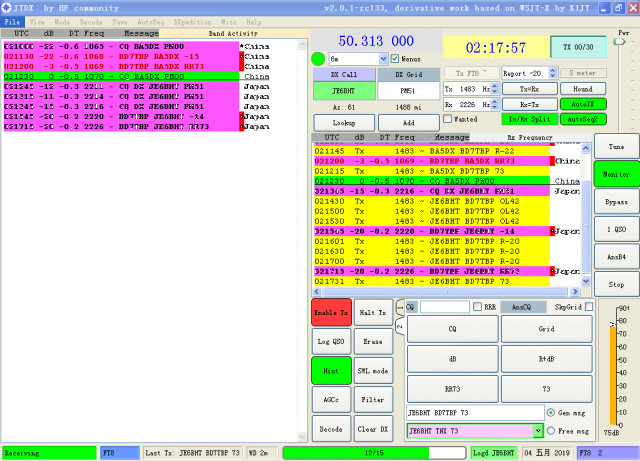640x461 pixels.
Task: Open the DXpedition menu
Action: pyautogui.click(x=192, y=22)
